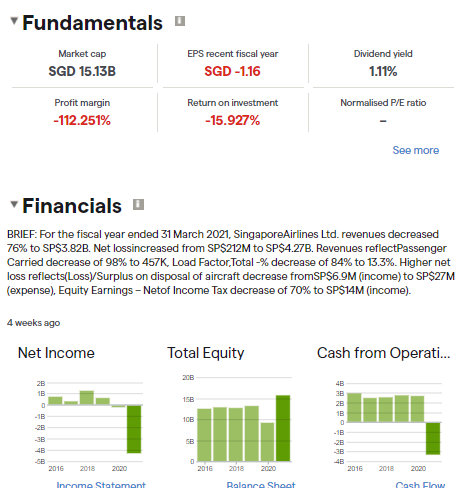Screen dimensions: 471x503
Task: Click the 2018 Net Income tallest bar
Action: (87, 398)
